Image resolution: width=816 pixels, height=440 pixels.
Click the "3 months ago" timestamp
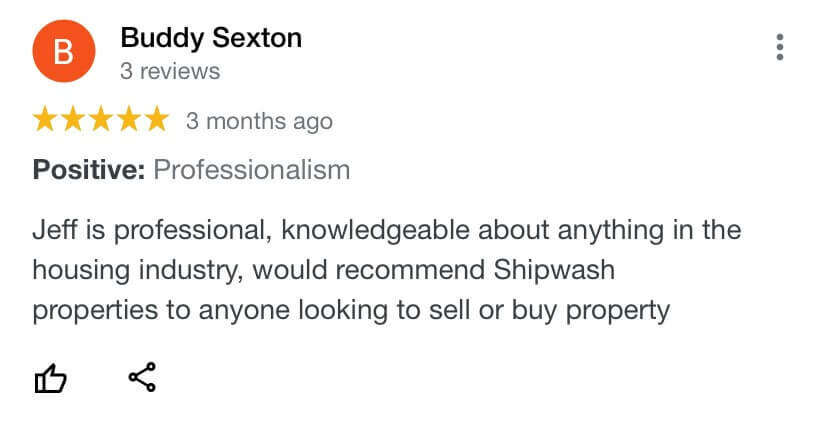click(259, 121)
